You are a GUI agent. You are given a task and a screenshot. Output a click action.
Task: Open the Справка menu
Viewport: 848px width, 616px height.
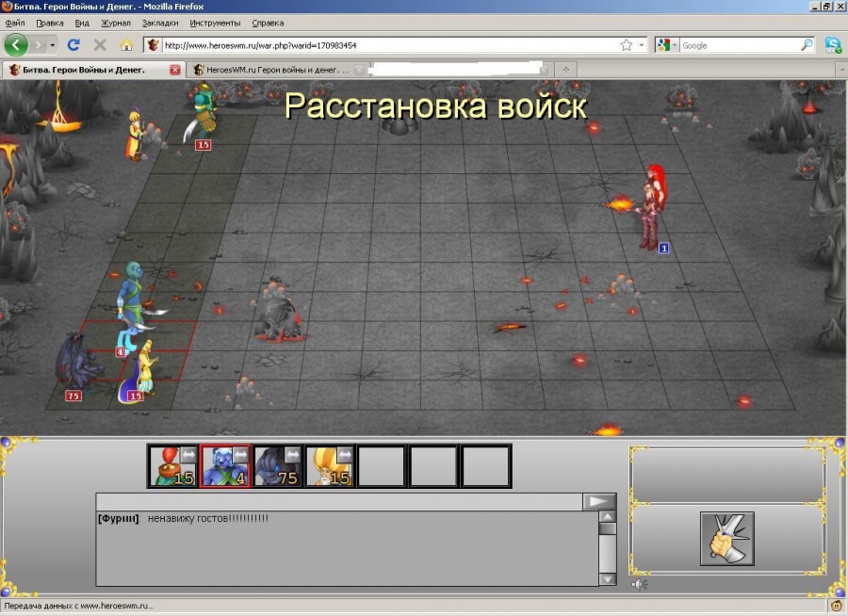(x=268, y=23)
